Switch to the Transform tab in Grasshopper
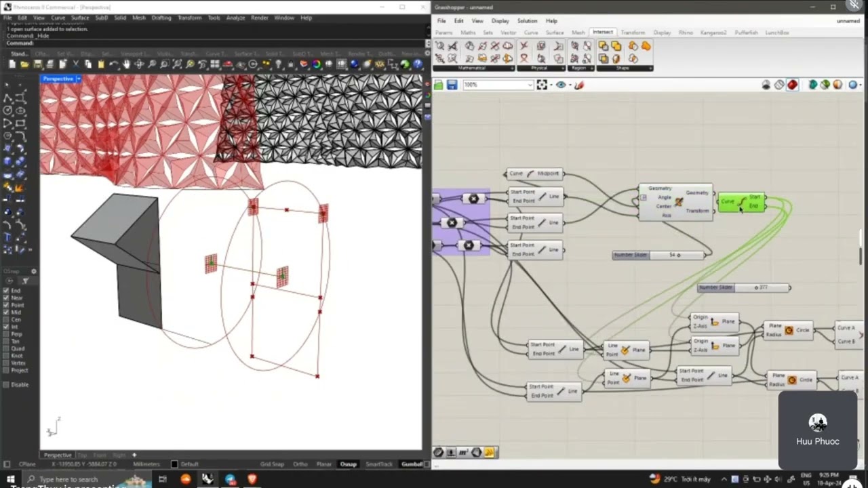The height and width of the screenshot is (488, 868). (x=633, y=33)
